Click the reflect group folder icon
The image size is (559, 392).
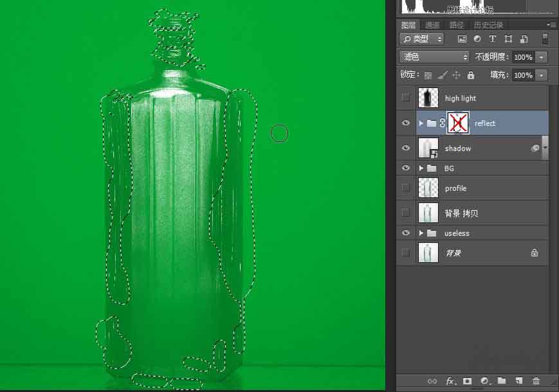432,123
